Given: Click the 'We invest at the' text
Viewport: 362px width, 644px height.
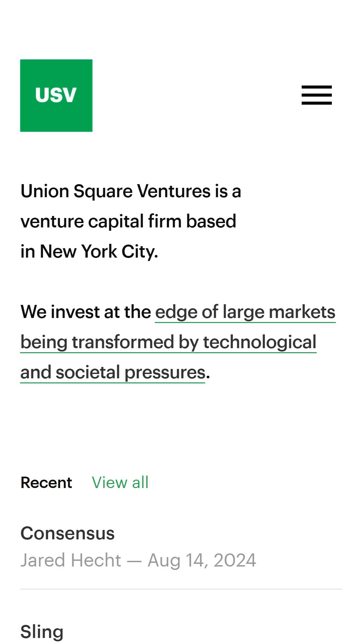Looking at the screenshot, I should pos(86,312).
